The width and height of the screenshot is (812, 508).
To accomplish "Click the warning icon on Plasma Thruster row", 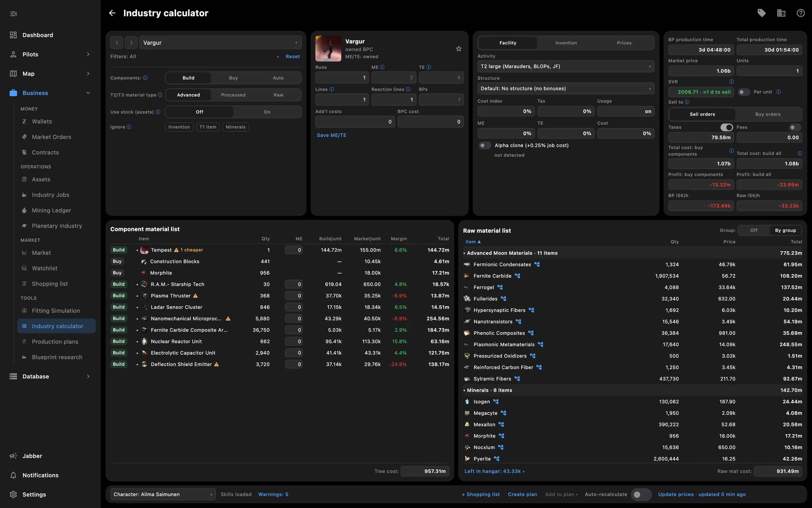I will (196, 296).
